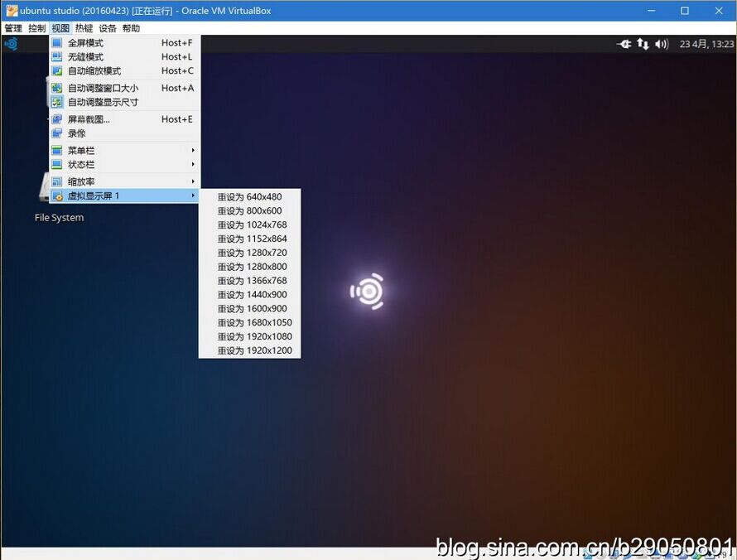Click the volume speaker tray icon
The height and width of the screenshot is (560, 737).
click(662, 44)
